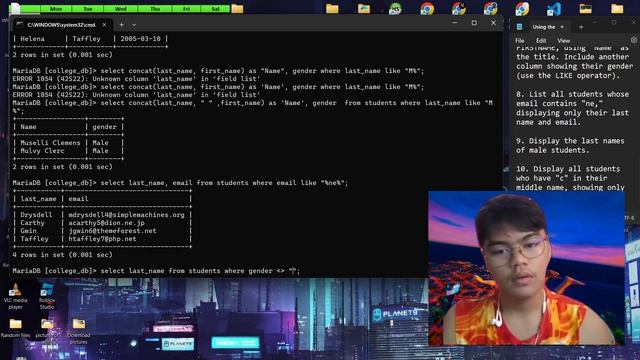This screenshot has height=360, width=640.
Task: Click Notepad item 9 about male students
Action: click(570, 145)
